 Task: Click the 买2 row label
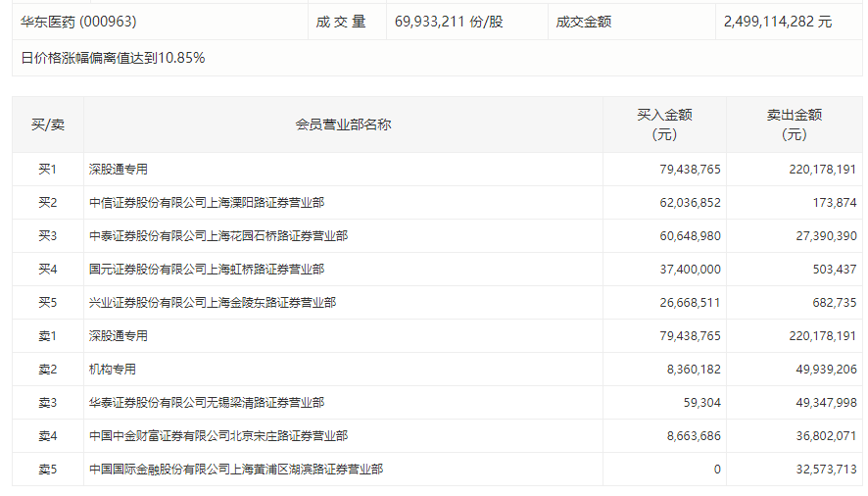[48, 202]
